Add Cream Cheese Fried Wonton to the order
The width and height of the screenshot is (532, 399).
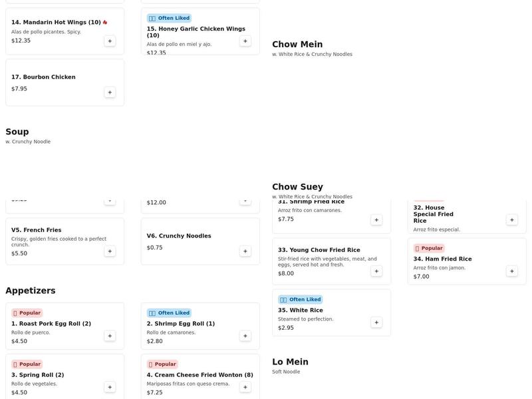click(x=245, y=387)
